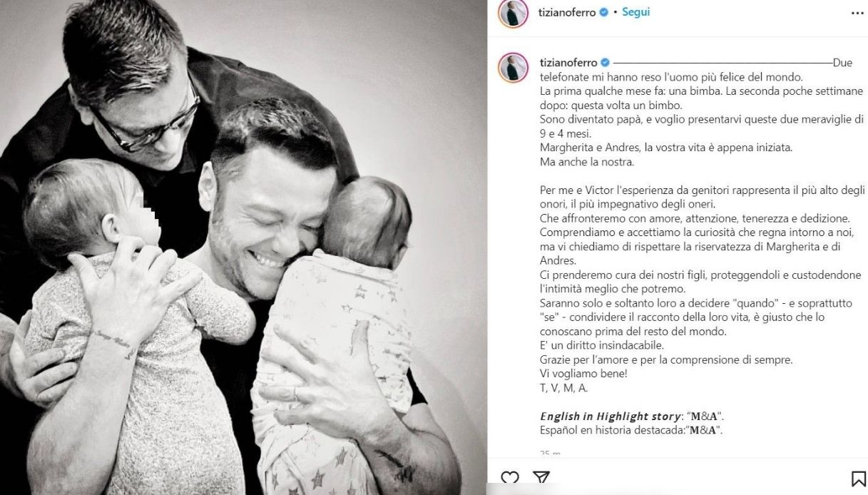Click the 'Vi vogliamo bene!' caption line
Image resolution: width=868 pixels, height=495 pixels.
click(583, 373)
